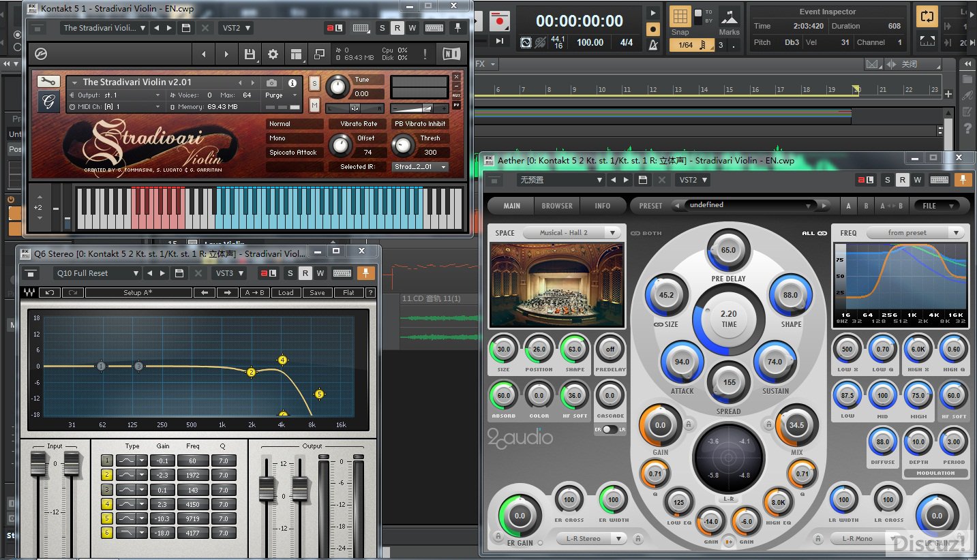
Task: Click the Waves logo in Q6
Action: point(30,293)
